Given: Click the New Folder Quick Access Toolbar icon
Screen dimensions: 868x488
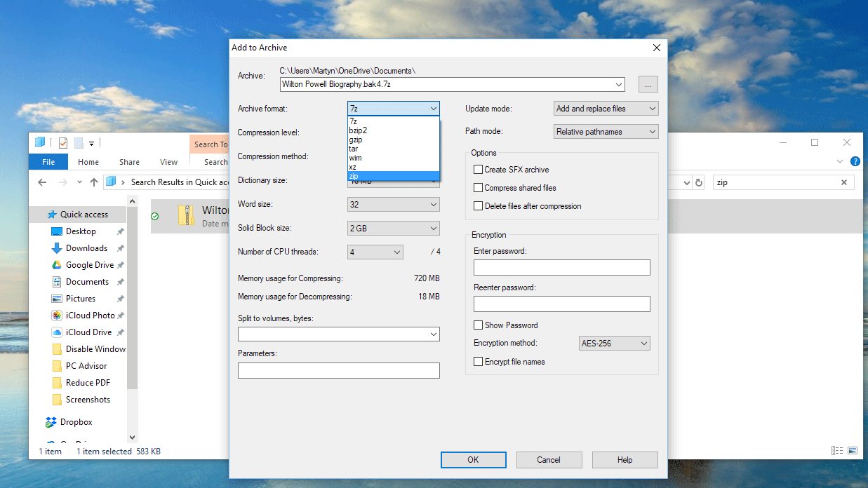Looking at the screenshot, I should point(79,142).
